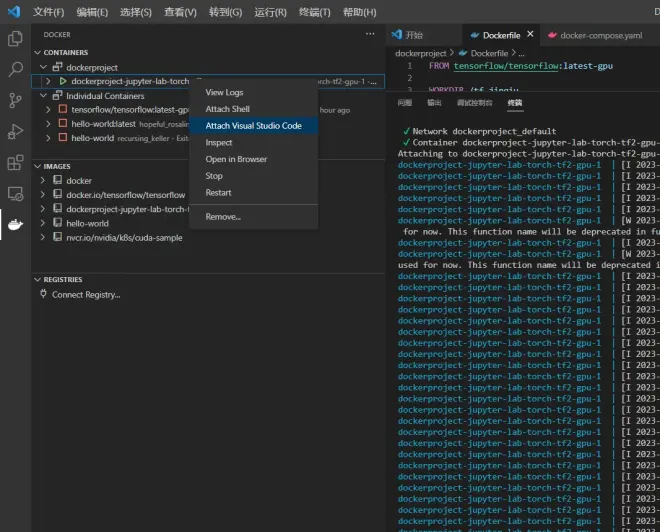This screenshot has width=660, height=532.
Task: Click the docker.io/tensorflow image icon
Action: [x=58, y=194]
